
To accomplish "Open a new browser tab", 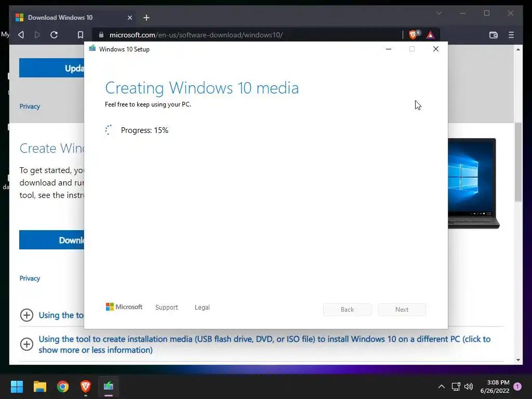I will (146, 18).
